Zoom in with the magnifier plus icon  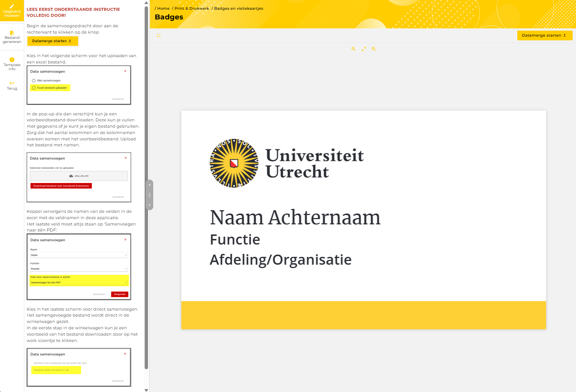pyautogui.click(x=374, y=49)
